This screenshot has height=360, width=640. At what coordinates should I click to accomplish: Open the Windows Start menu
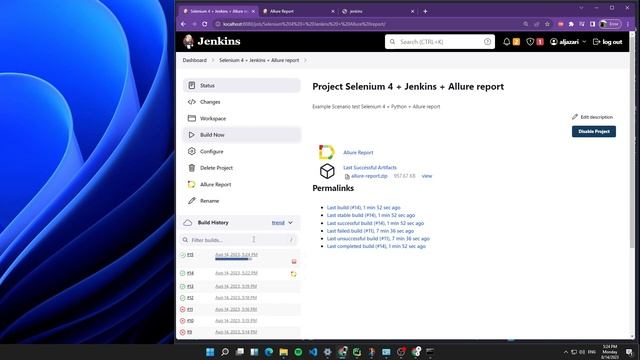click(x=210, y=352)
